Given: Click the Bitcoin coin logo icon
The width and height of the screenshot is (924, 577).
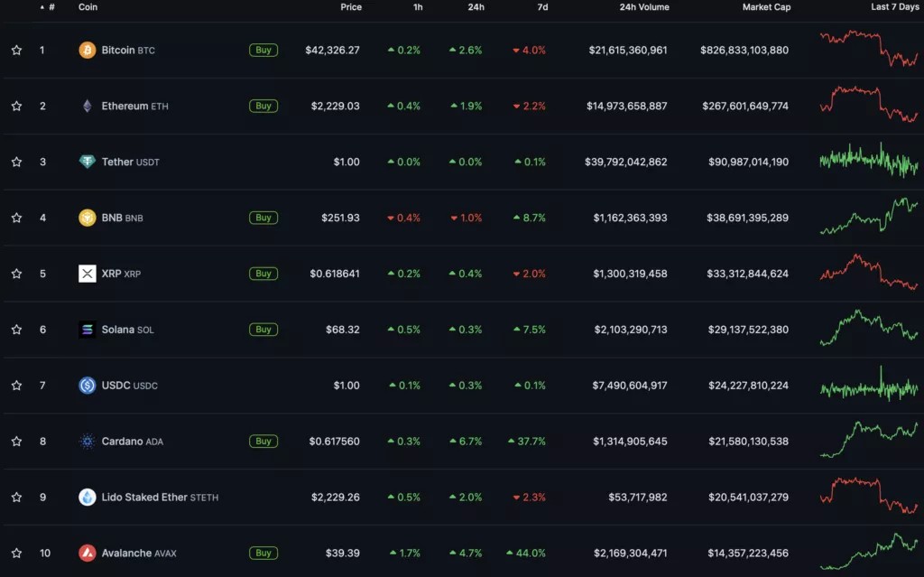Looking at the screenshot, I should click(x=88, y=51).
